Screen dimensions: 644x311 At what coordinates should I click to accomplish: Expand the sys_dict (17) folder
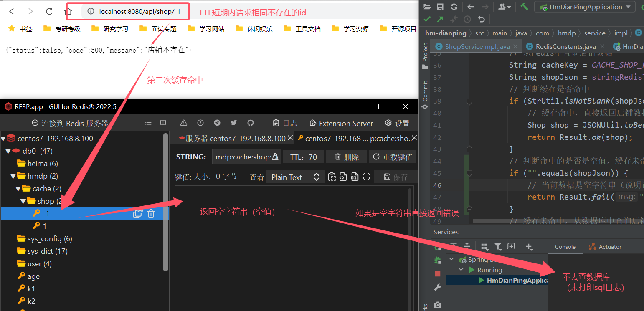(x=42, y=251)
